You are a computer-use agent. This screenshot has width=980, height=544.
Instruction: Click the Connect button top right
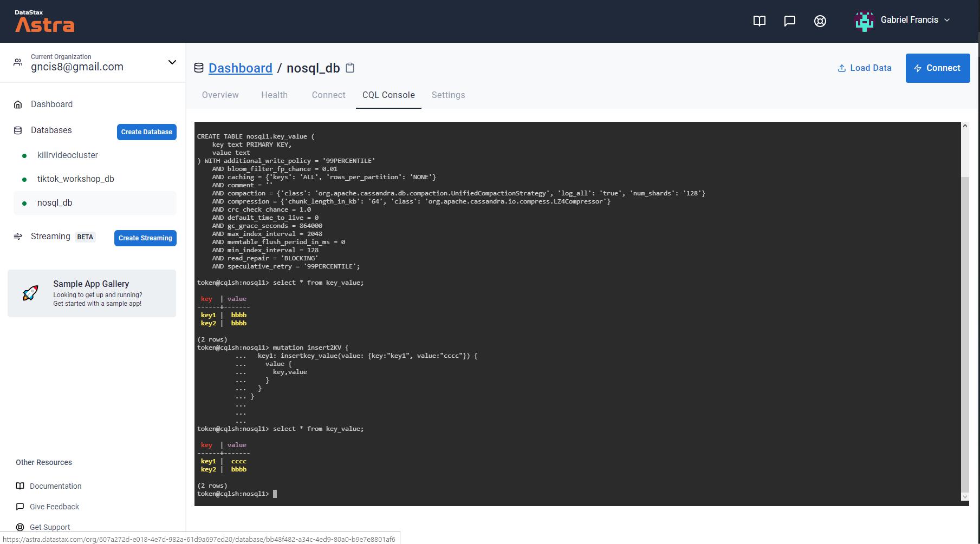coord(937,68)
